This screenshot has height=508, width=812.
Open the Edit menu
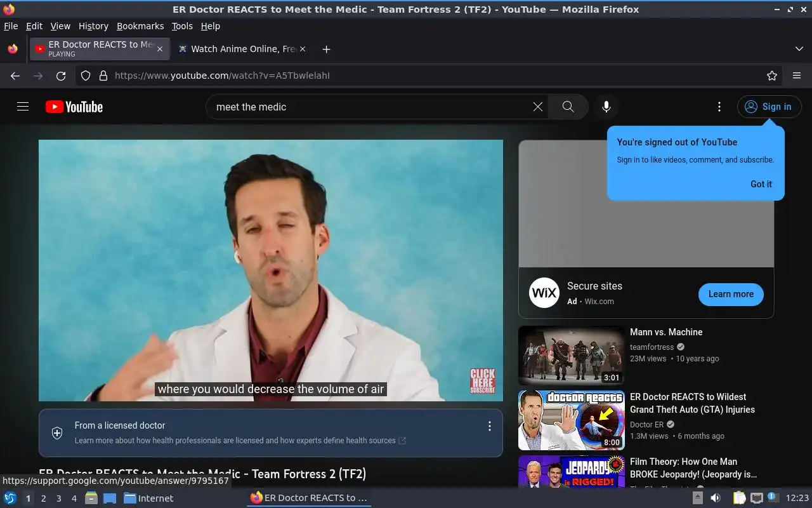click(34, 26)
